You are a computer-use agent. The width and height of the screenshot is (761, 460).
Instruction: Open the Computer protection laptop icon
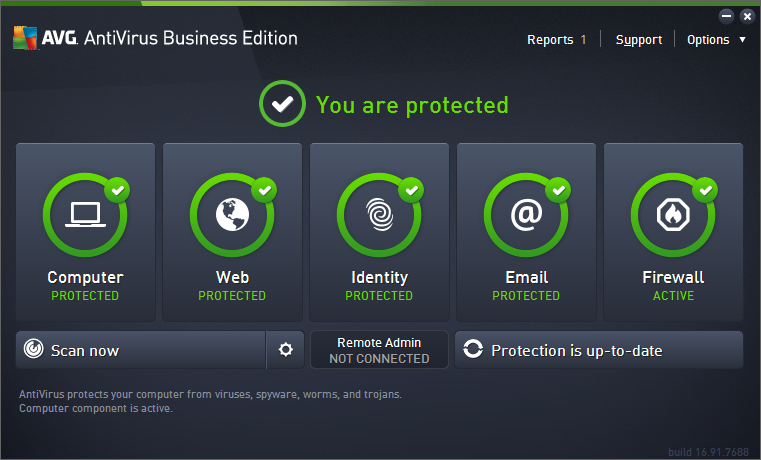click(x=85, y=215)
